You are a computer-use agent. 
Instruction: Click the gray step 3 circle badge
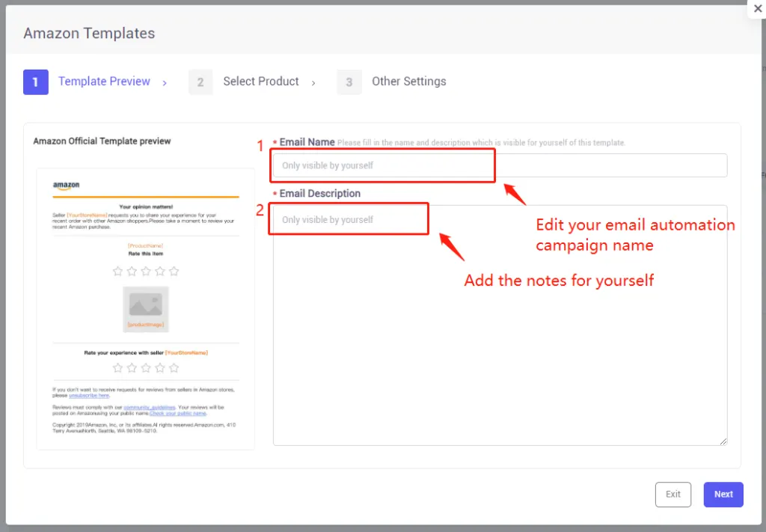coord(349,82)
